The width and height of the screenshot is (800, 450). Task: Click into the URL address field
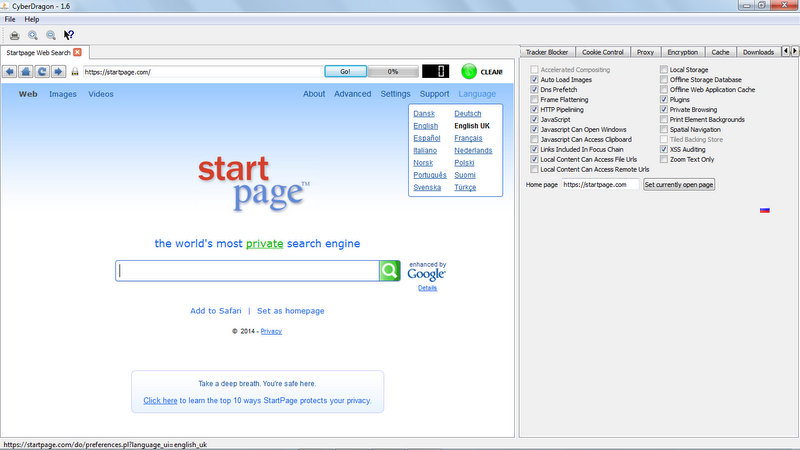(x=203, y=72)
